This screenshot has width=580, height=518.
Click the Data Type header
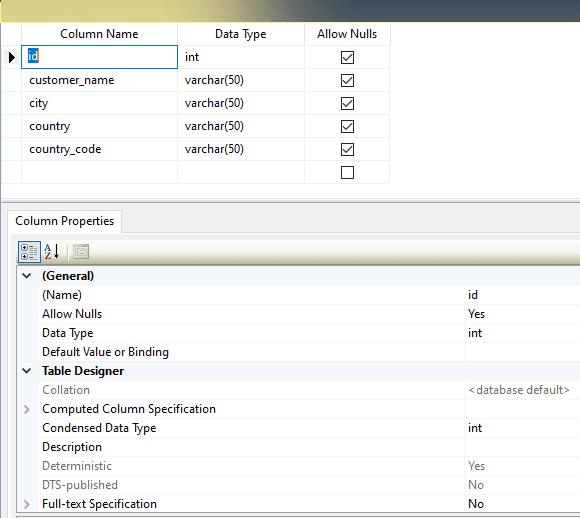tap(241, 34)
